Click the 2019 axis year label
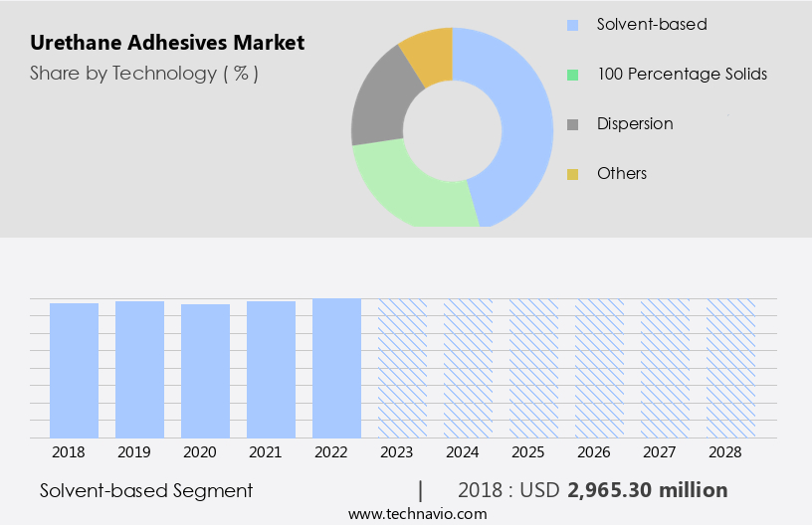 click(134, 452)
